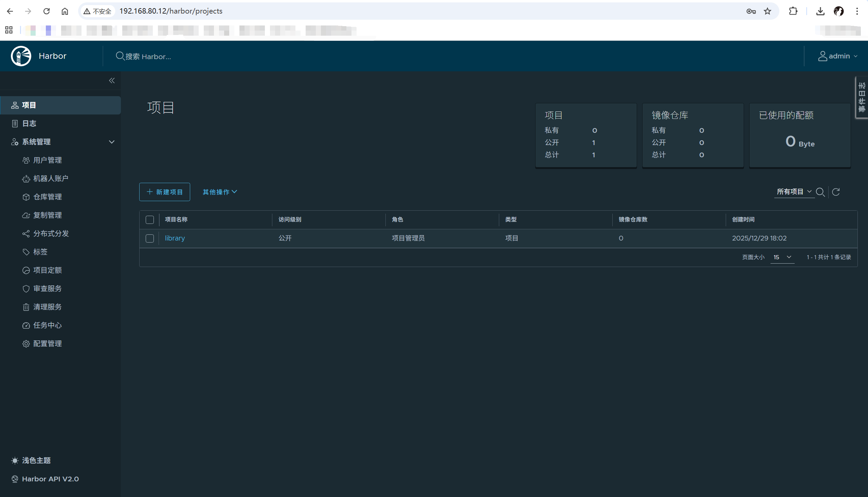Click the 新建项目 button
Viewport: 868px width, 497px height.
[x=164, y=192]
